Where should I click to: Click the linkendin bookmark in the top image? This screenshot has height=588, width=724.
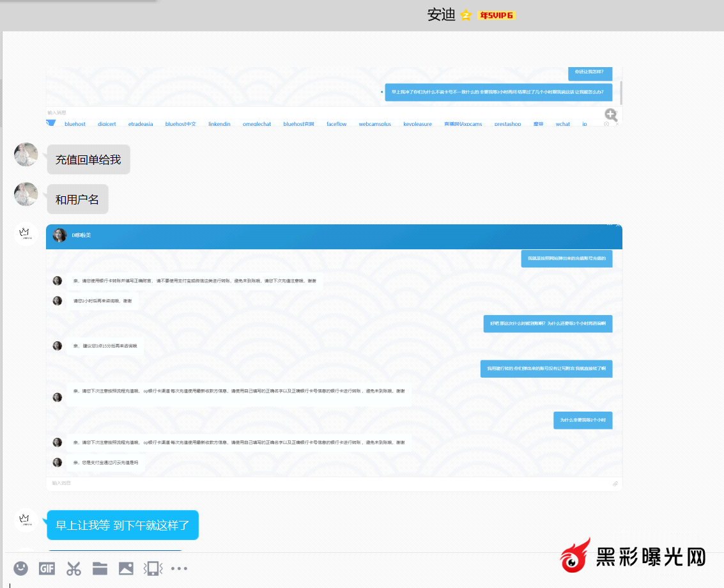tap(219, 124)
